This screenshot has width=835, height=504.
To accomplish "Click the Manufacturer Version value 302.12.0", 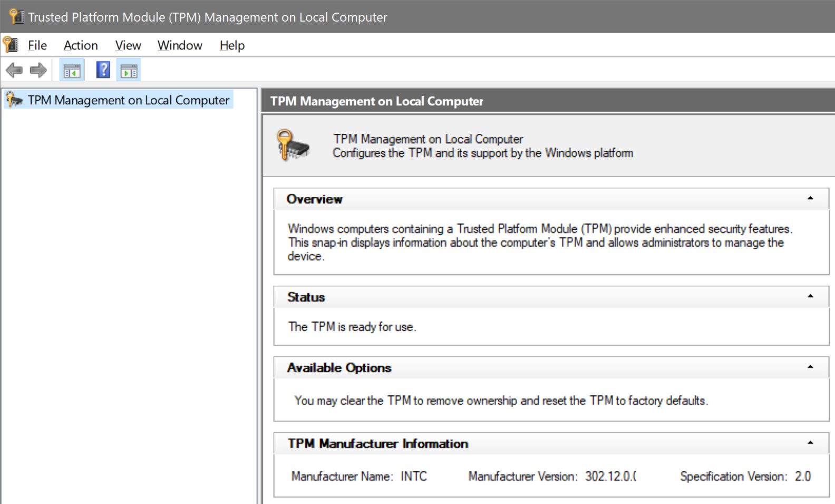I will [610, 477].
